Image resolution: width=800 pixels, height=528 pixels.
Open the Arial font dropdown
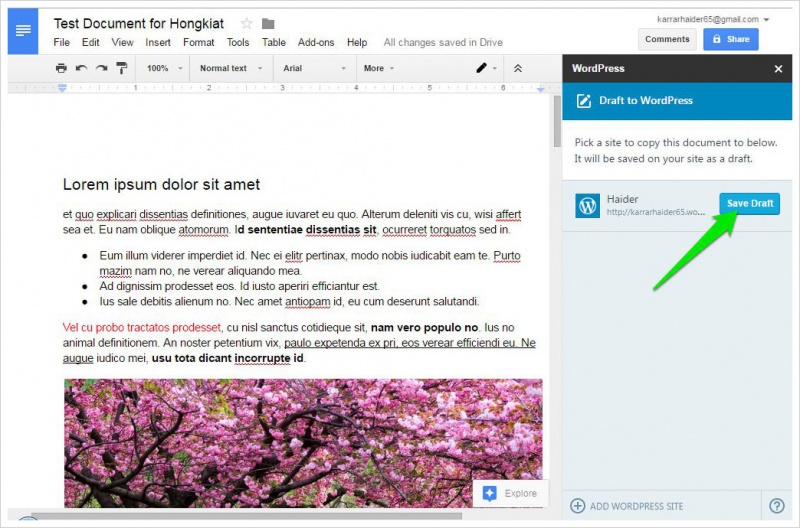pyautogui.click(x=314, y=68)
